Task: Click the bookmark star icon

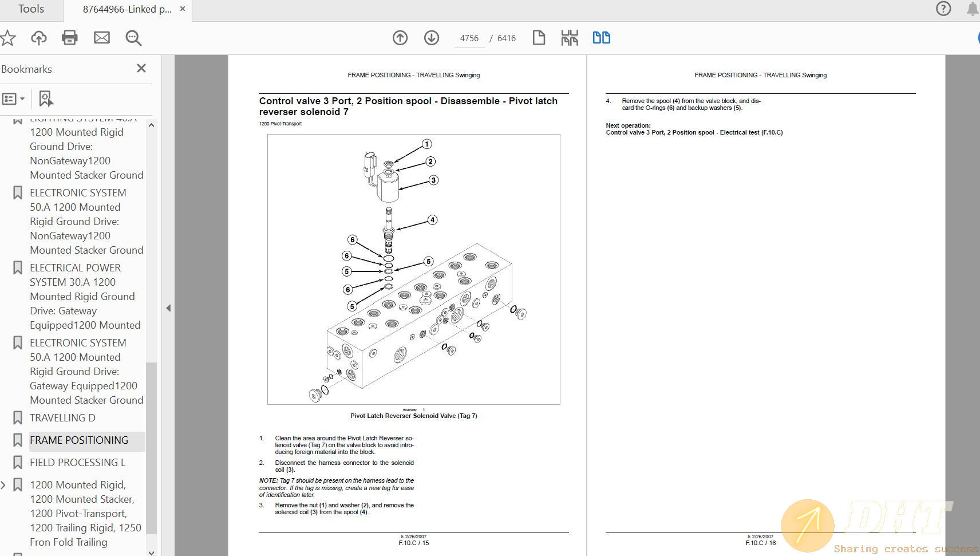Action: (8, 38)
